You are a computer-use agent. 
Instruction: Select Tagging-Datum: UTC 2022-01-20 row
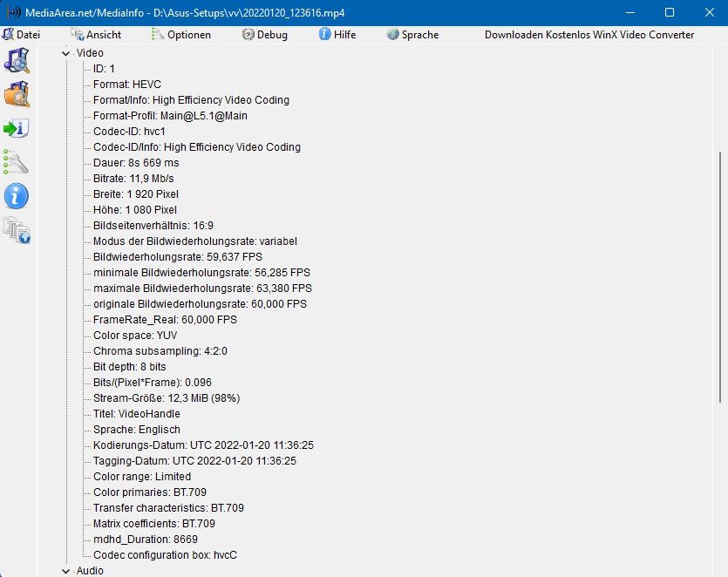pyautogui.click(x=194, y=461)
